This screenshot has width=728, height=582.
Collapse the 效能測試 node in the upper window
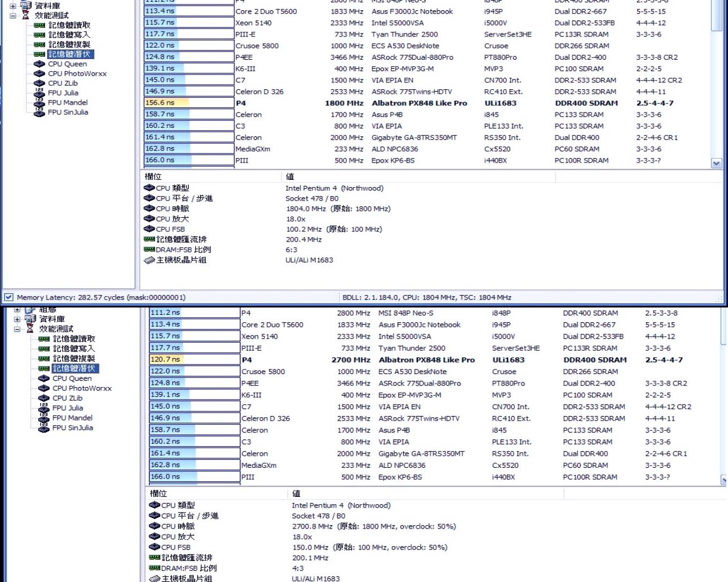click(x=13, y=15)
